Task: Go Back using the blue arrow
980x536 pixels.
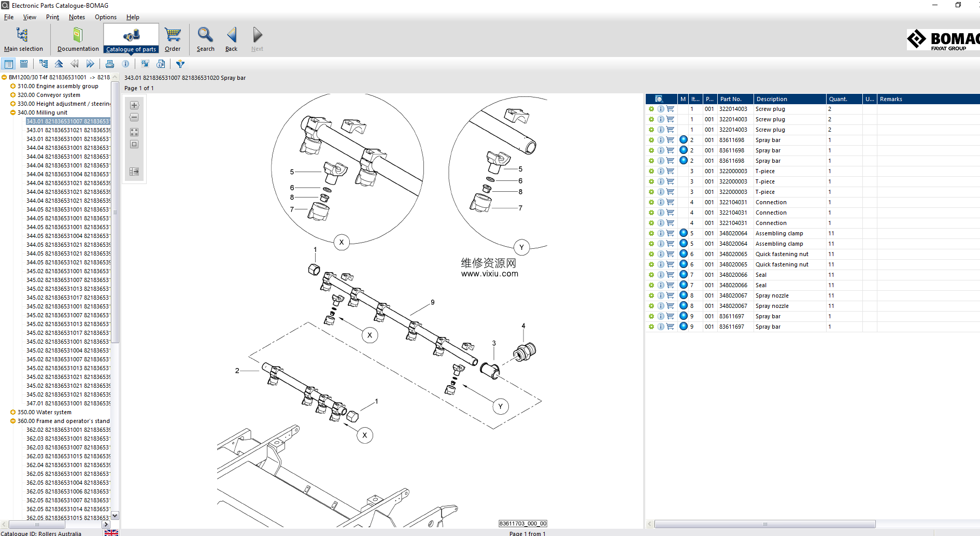Action: (231, 35)
